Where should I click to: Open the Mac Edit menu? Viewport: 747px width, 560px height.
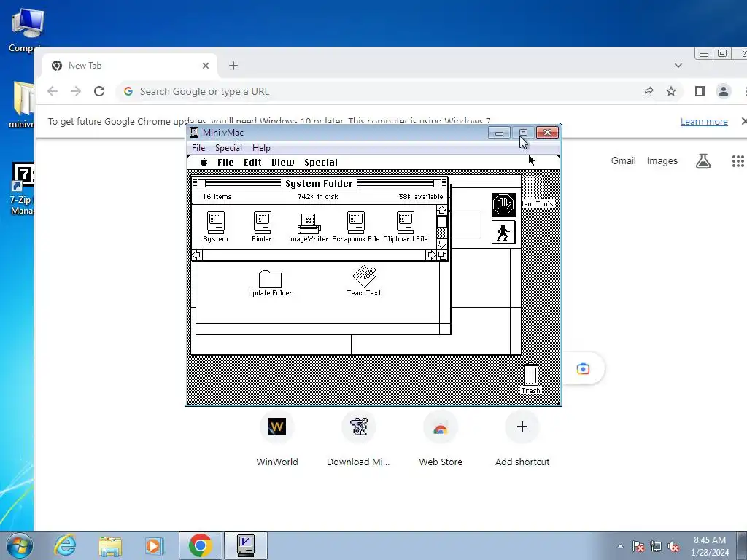(252, 163)
